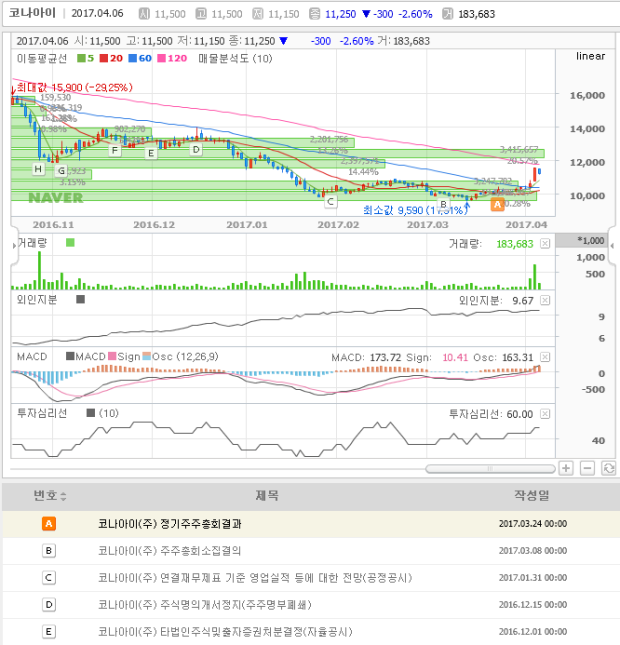This screenshot has width=620, height=645.
Task: Click the chart horizontal scrollbar thumb
Action: tap(490, 469)
